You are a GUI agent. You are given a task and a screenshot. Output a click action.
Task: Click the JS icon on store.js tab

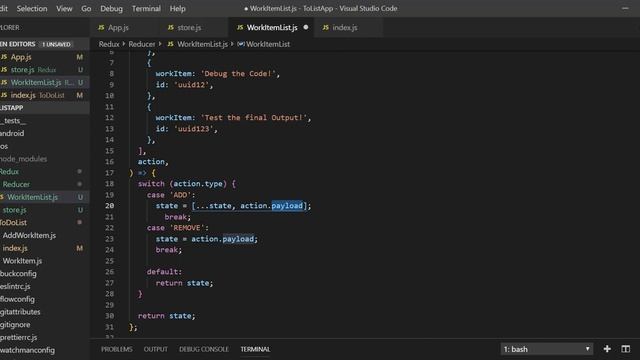[x=171, y=28]
